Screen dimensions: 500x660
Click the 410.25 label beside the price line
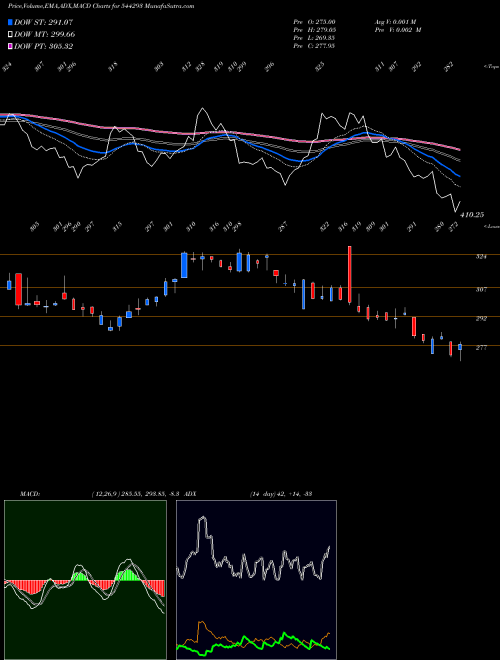[x=472, y=215]
